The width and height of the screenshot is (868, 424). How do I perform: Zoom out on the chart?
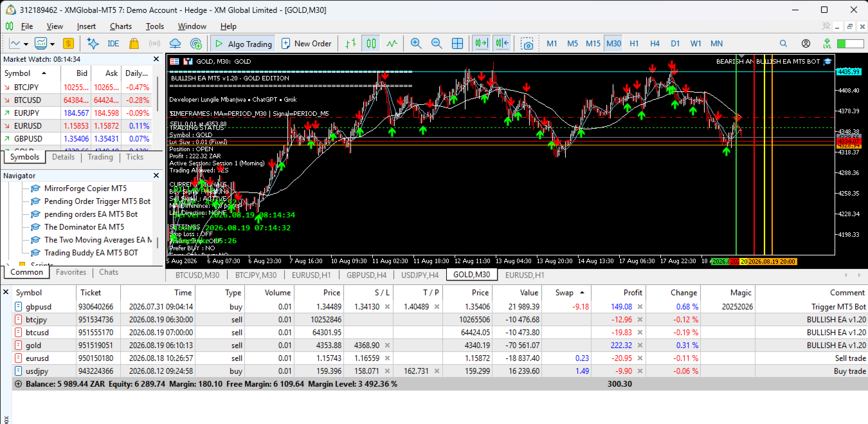click(x=437, y=44)
